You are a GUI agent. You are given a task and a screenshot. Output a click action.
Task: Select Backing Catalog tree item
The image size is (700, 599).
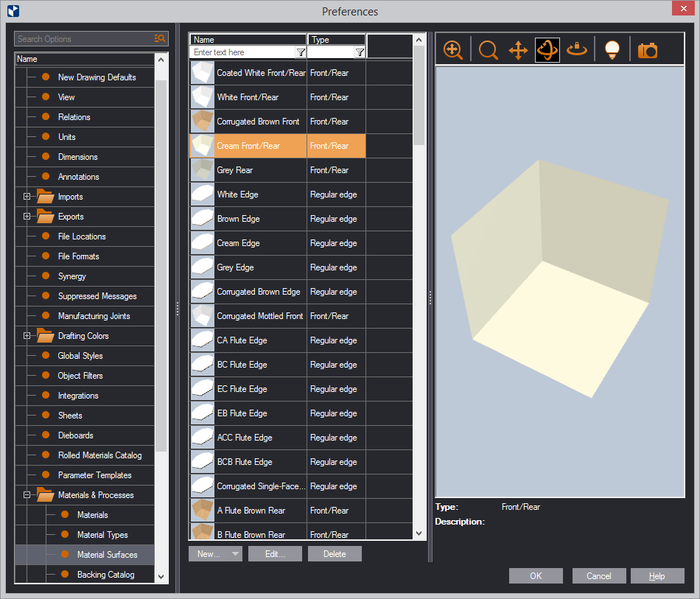(106, 575)
